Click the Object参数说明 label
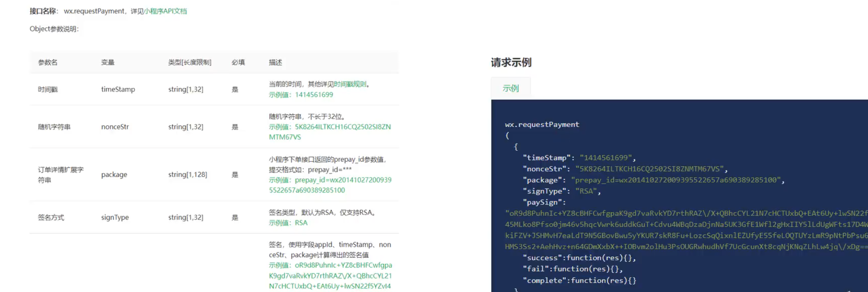Image resolution: width=868 pixels, height=292 pixels. coord(54,29)
